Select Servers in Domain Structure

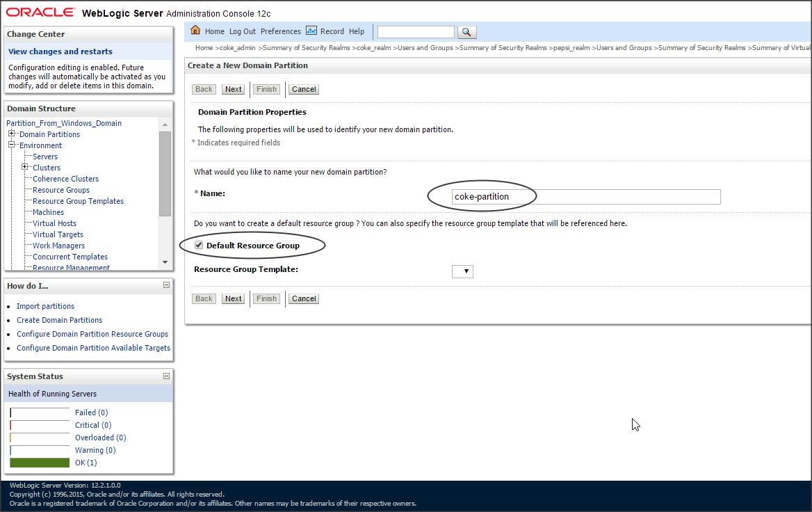(x=45, y=157)
